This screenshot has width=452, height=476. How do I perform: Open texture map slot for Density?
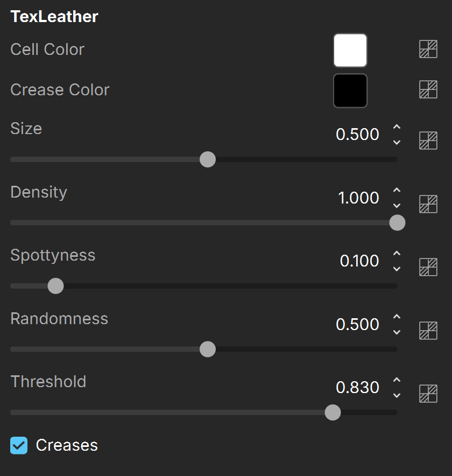click(x=428, y=204)
